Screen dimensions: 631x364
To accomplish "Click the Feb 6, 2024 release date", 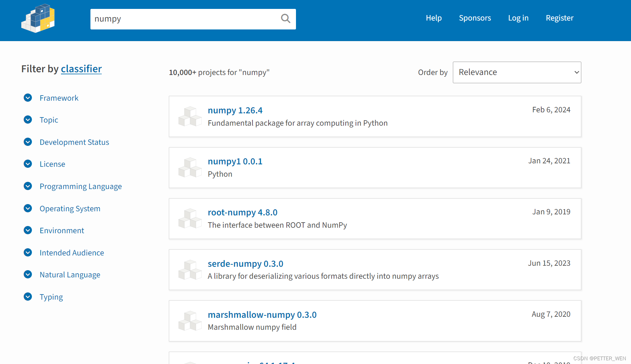I will pyautogui.click(x=551, y=110).
